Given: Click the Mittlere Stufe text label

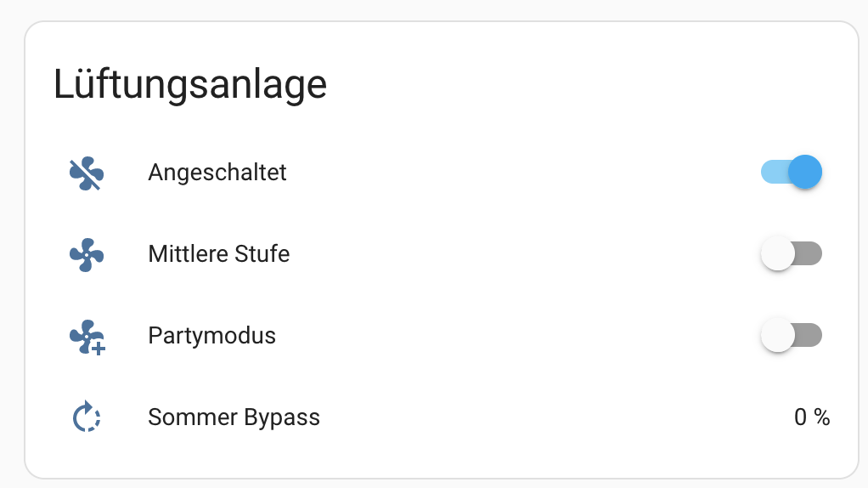Looking at the screenshot, I should tap(218, 254).
